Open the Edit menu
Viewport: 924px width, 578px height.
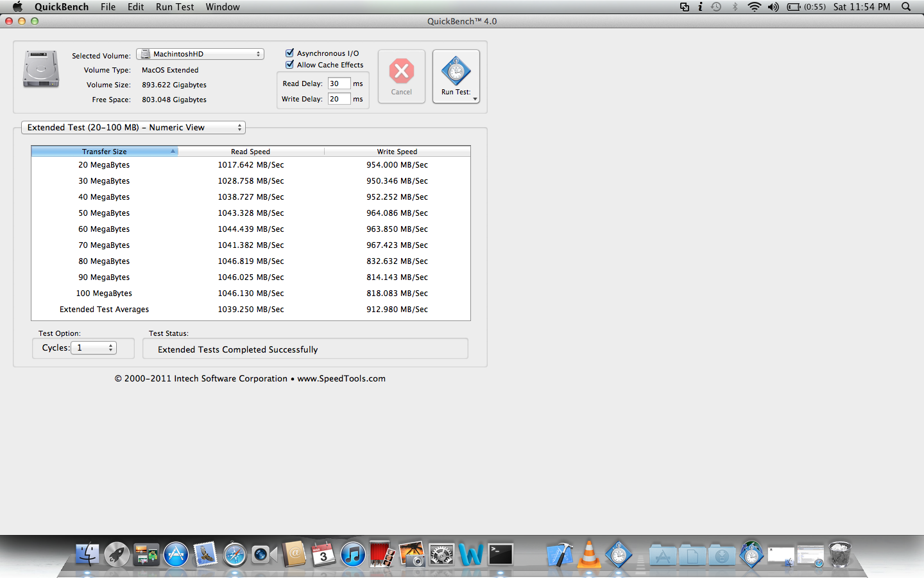135,6
